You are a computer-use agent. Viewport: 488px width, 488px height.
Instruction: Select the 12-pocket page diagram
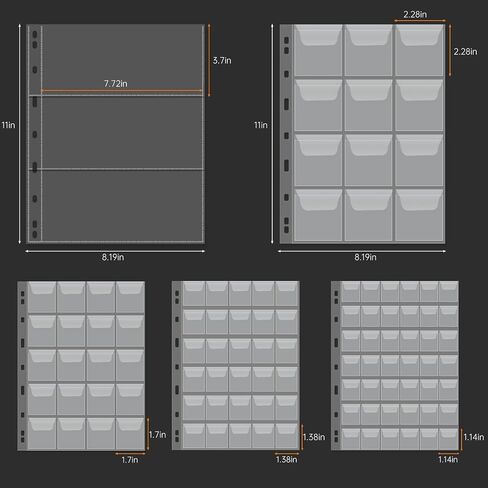click(362, 133)
